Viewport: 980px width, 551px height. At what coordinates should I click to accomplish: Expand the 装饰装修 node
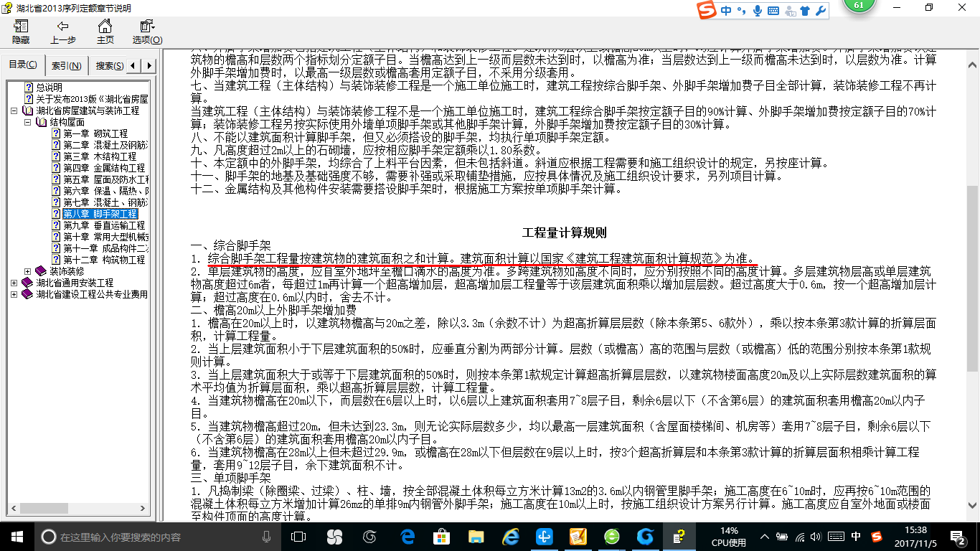[x=27, y=271]
